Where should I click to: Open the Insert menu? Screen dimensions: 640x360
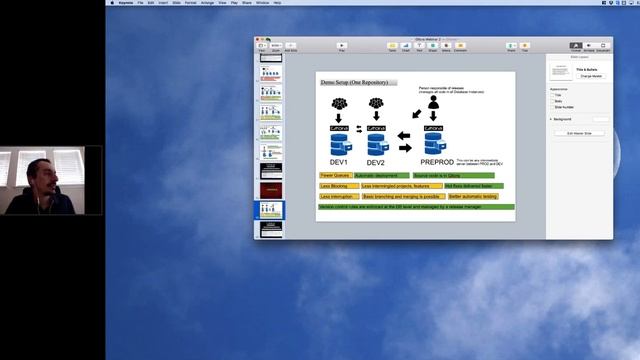(163, 2)
